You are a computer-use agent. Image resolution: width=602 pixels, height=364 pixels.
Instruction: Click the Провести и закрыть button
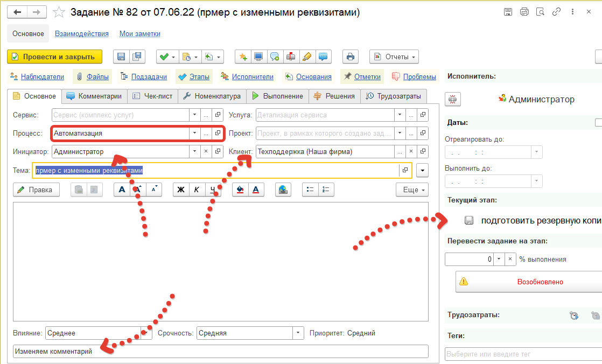pos(43,57)
